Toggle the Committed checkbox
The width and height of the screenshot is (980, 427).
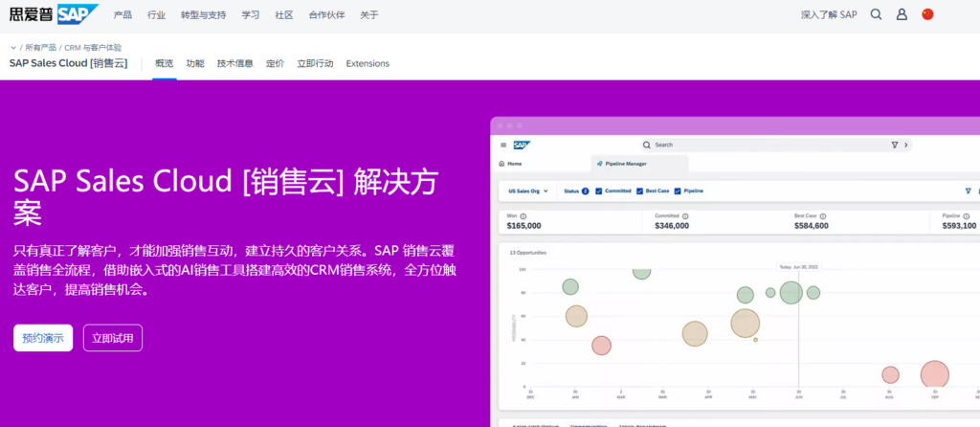tap(599, 191)
